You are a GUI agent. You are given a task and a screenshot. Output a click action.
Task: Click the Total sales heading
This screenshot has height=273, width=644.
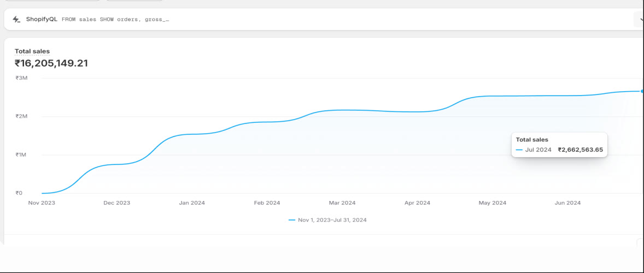(x=32, y=51)
